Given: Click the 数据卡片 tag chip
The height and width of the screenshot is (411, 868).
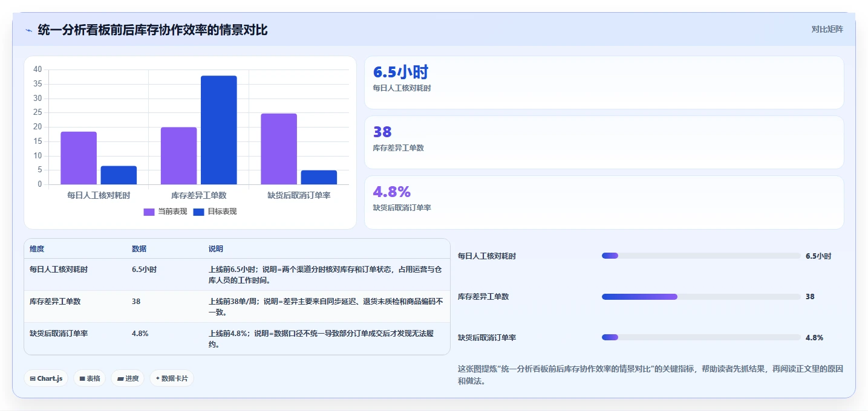Looking at the screenshot, I should coord(172,378).
